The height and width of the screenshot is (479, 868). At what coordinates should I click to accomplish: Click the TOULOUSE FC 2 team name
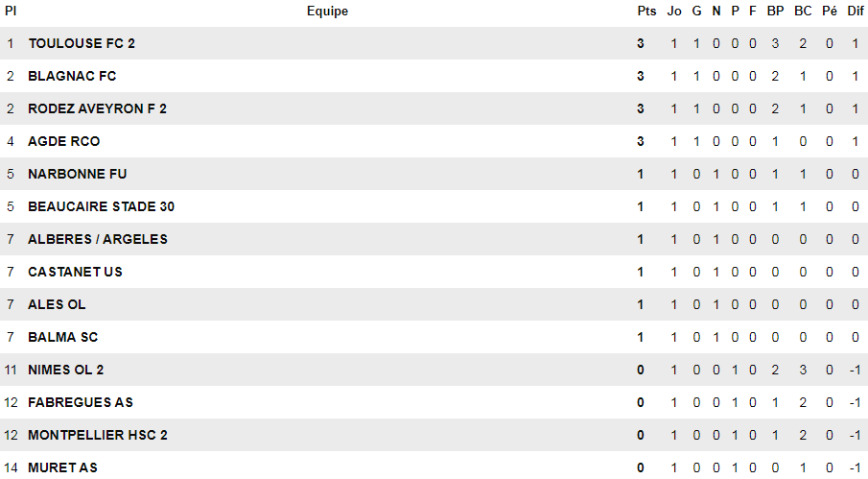[x=75, y=43]
